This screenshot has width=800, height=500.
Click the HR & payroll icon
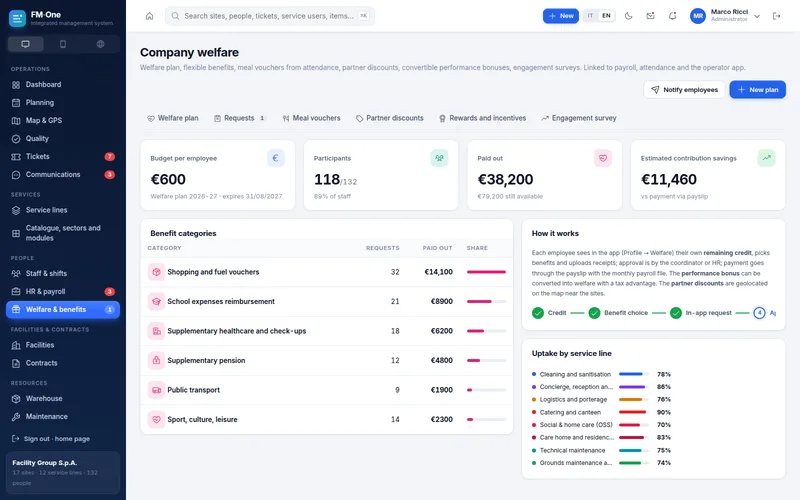[16, 292]
